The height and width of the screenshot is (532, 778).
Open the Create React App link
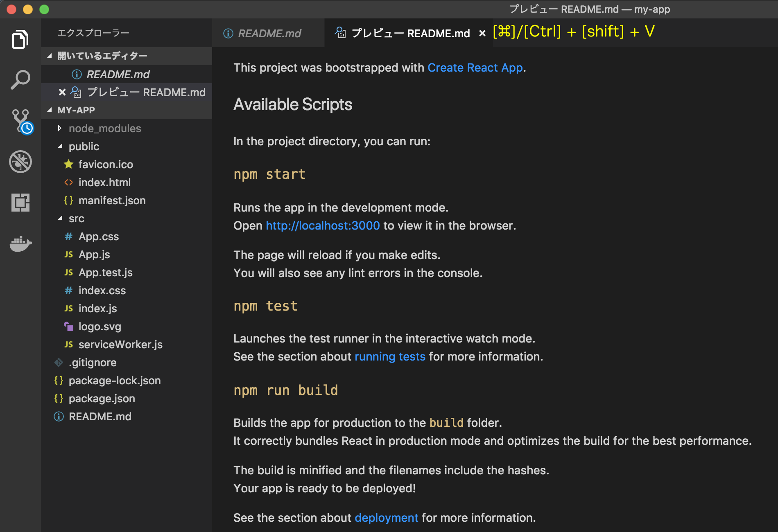(x=475, y=68)
